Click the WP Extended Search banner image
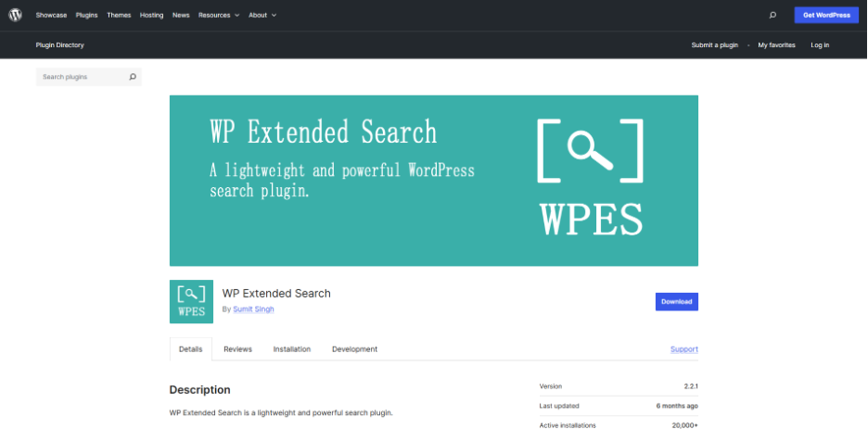 433,181
